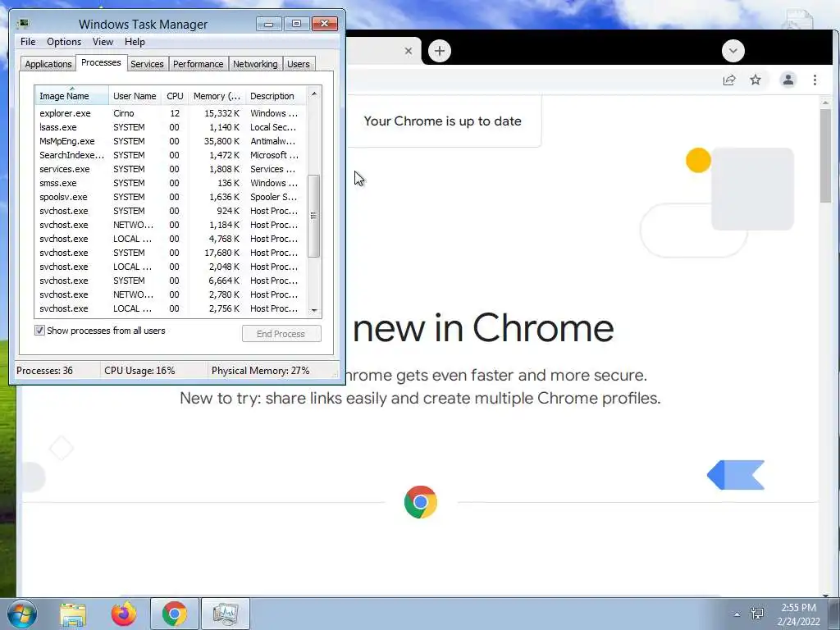Open the Performance tab

pyautogui.click(x=199, y=64)
